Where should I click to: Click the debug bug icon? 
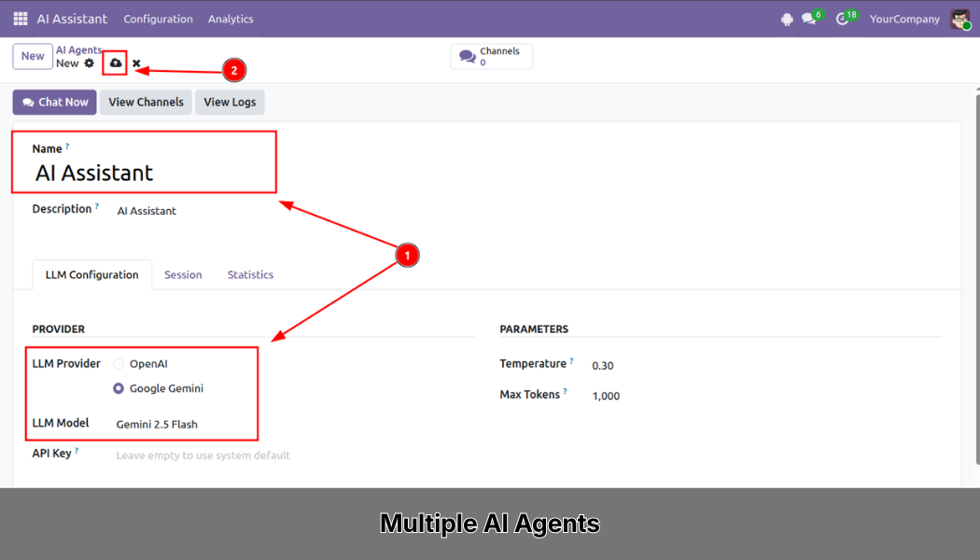tap(787, 20)
